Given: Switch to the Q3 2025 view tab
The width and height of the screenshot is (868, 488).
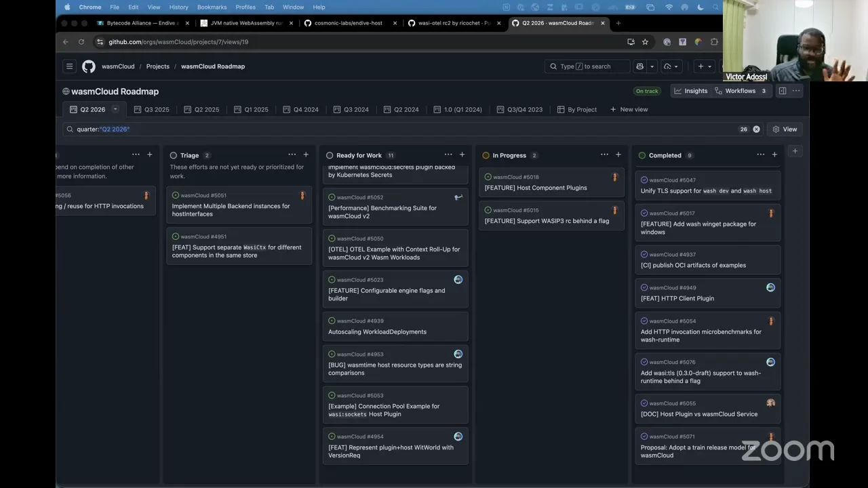Looking at the screenshot, I should [x=151, y=110].
